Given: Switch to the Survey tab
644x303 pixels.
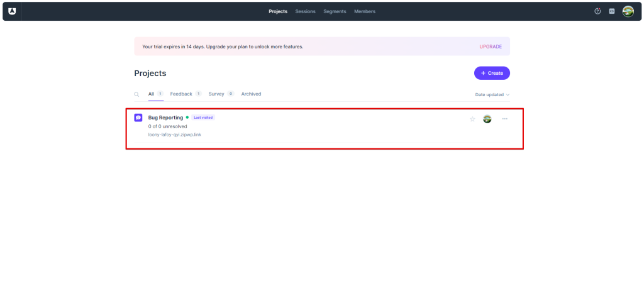Looking at the screenshot, I should click(x=216, y=94).
